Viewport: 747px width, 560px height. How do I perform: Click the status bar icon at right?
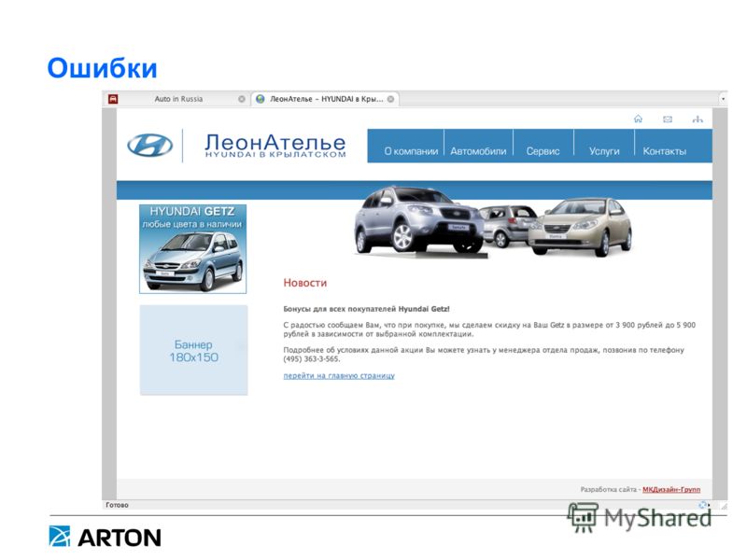(x=703, y=505)
